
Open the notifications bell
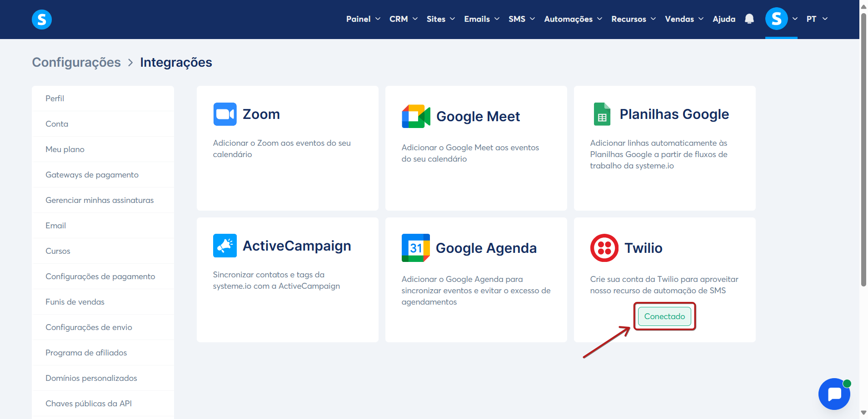749,19
